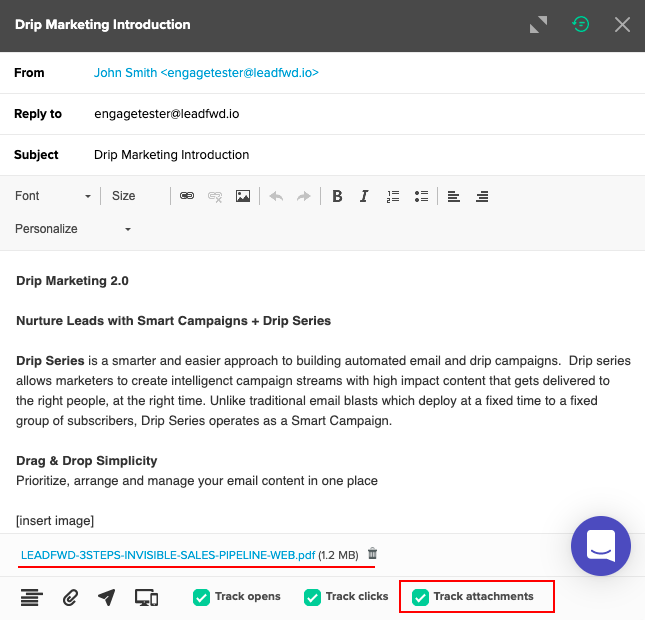Expand the Size dropdown

137,196
